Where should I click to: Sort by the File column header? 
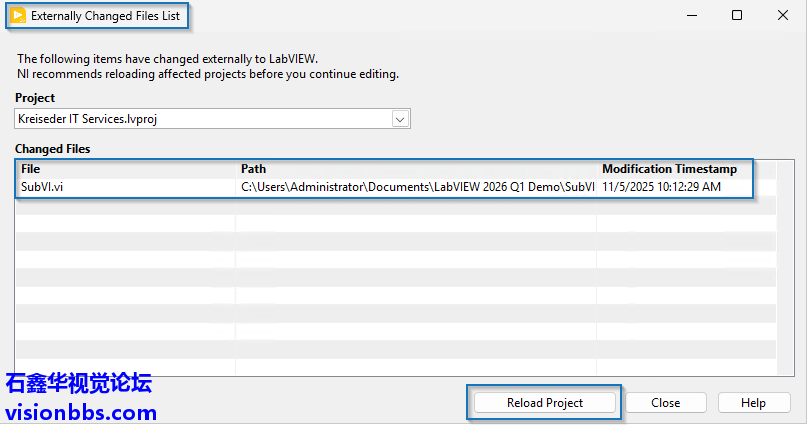125,169
